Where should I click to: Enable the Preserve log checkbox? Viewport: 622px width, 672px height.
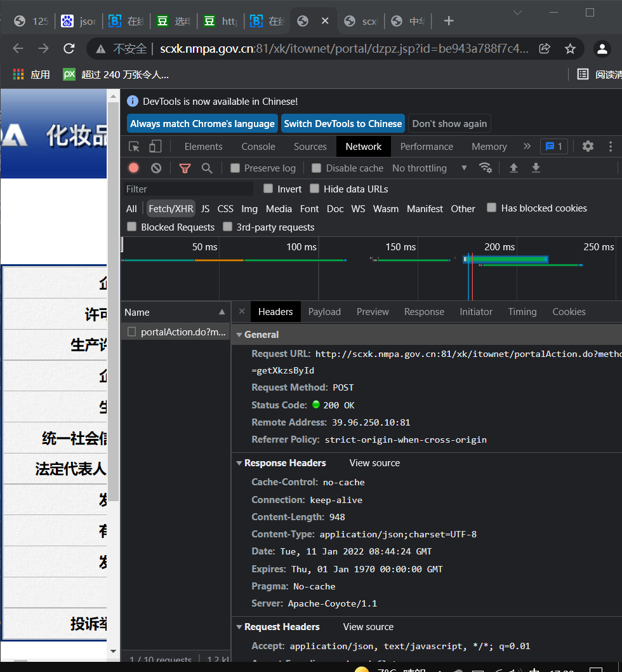235,168
